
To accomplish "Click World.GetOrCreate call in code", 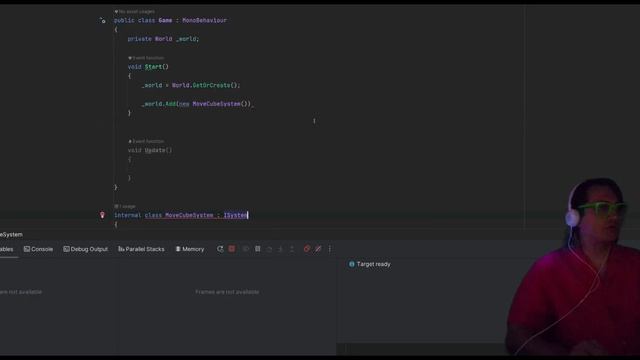I will pyautogui.click(x=206, y=85).
